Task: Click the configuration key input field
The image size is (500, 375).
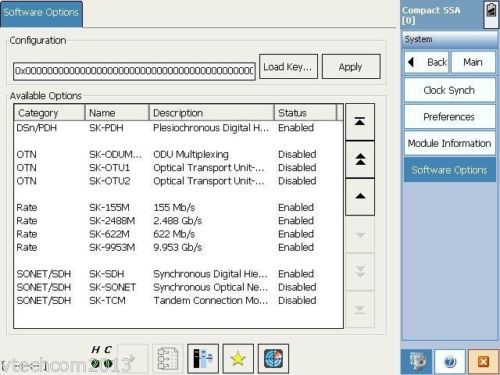Action: pyautogui.click(x=134, y=71)
